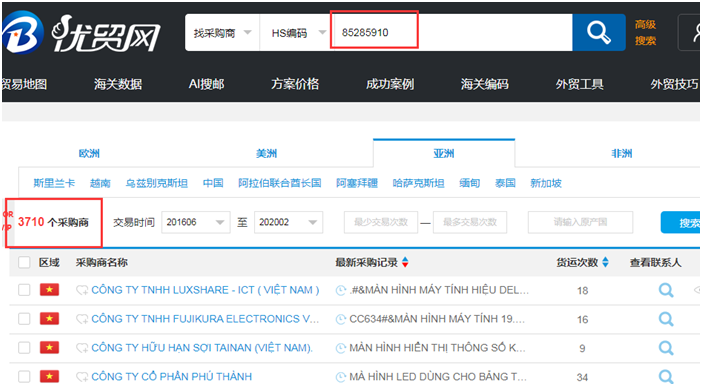Screen dimensions: 702x386
Task: Click Vietnam flag in LUXSHARE row
Action: coord(49,290)
